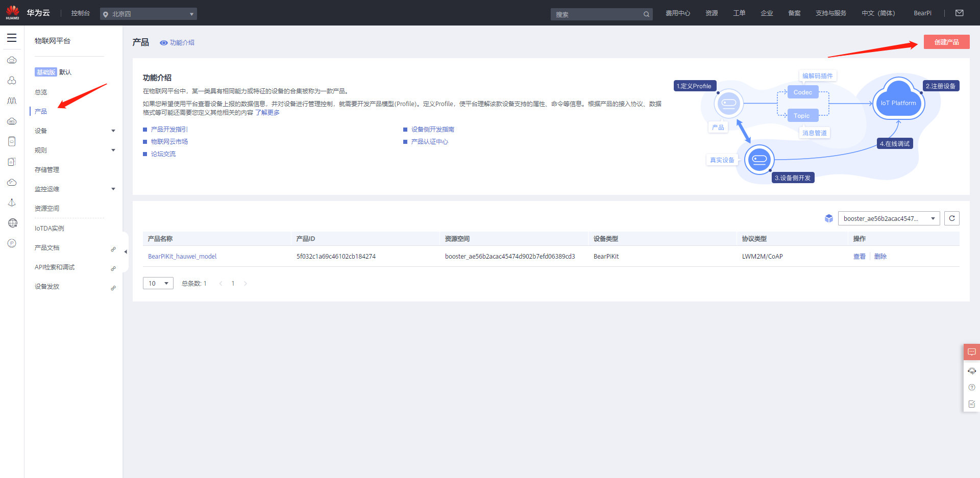
Task: Click the question mark help icon on the right edge
Action: pyautogui.click(x=971, y=387)
